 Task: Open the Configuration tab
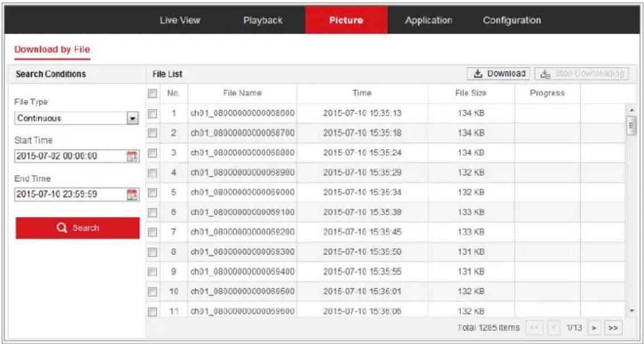pos(511,20)
